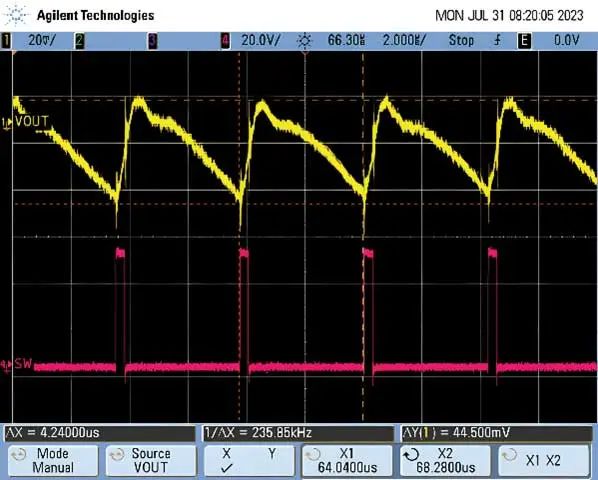This screenshot has width=598, height=480.
Task: Select the channel 2 indicator box
Action: tap(80, 40)
